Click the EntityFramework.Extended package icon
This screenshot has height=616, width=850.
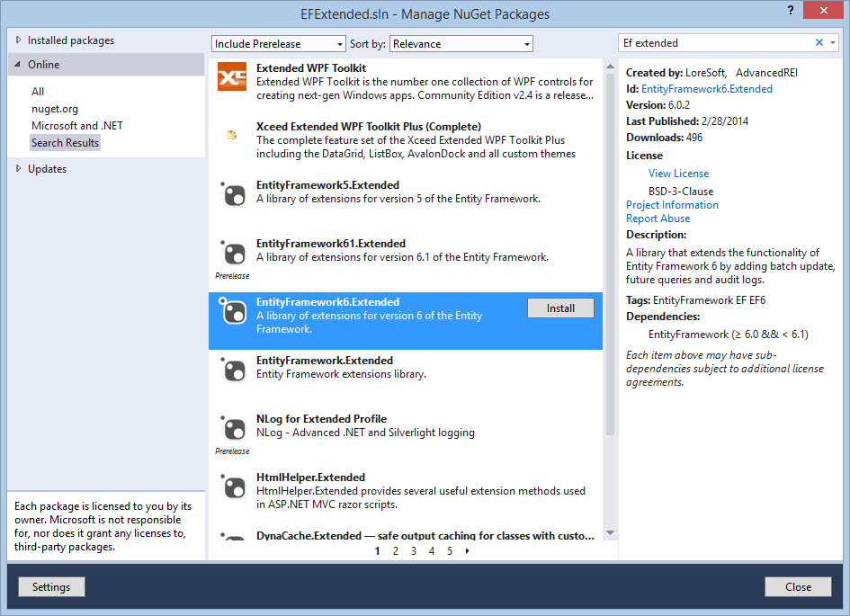pos(233,370)
